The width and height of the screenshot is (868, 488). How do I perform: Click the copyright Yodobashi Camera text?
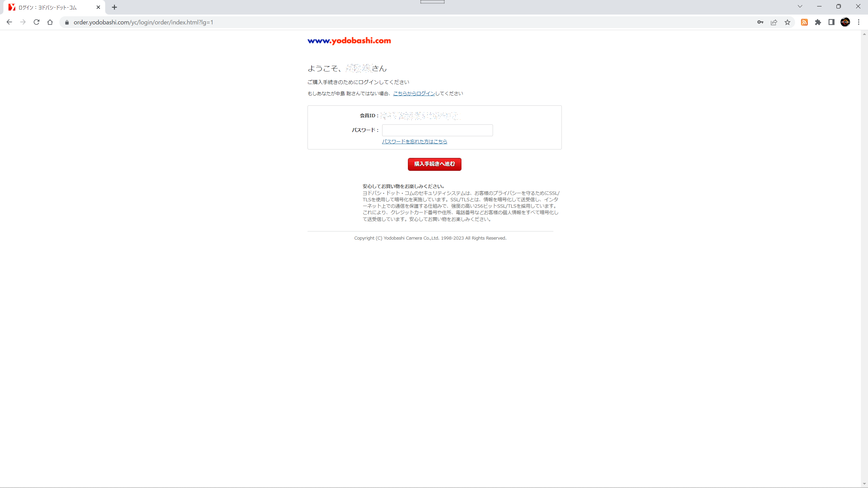[430, 238]
